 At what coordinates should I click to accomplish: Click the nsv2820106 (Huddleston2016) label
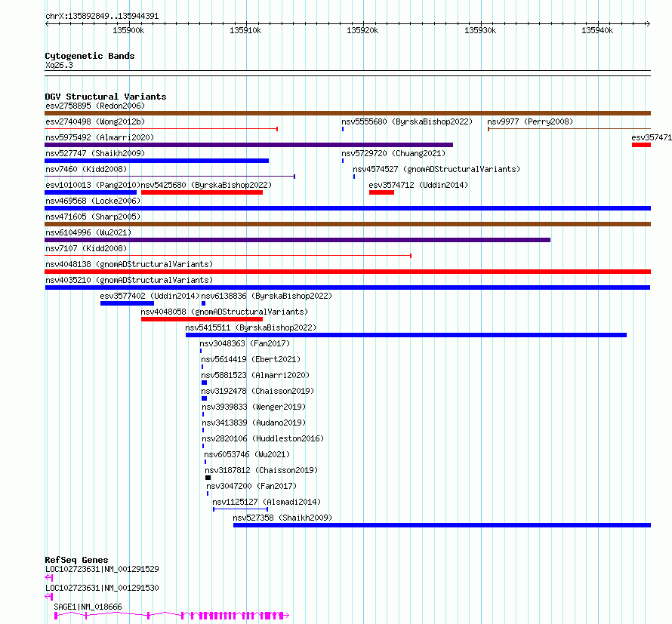(263, 438)
